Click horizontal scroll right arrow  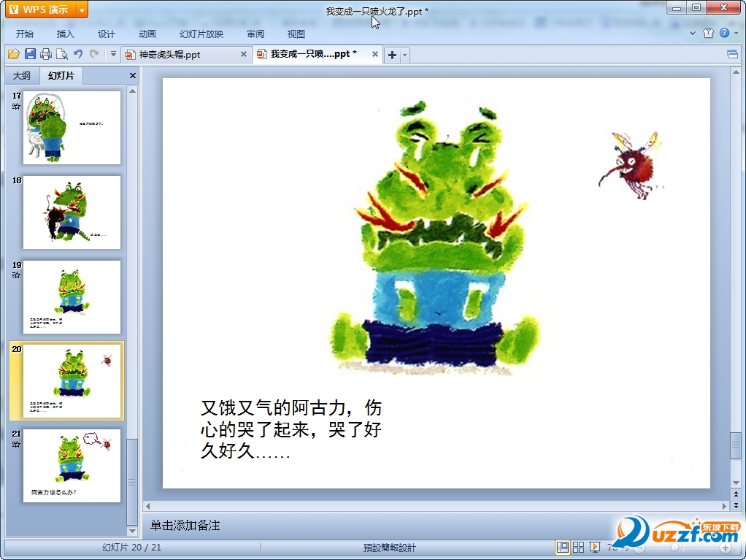coord(725,506)
